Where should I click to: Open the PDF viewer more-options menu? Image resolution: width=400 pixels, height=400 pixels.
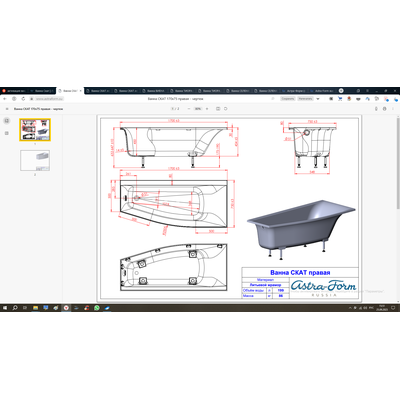click(x=393, y=109)
